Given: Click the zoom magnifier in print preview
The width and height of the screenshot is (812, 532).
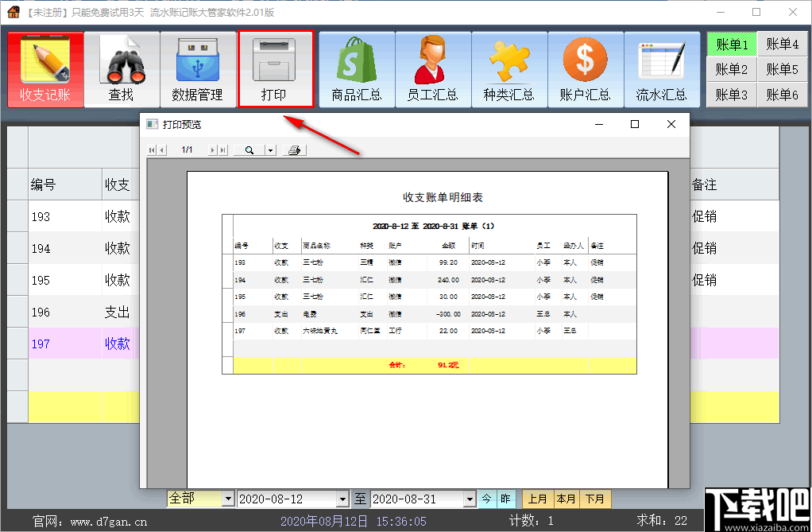Looking at the screenshot, I should coord(249,150).
